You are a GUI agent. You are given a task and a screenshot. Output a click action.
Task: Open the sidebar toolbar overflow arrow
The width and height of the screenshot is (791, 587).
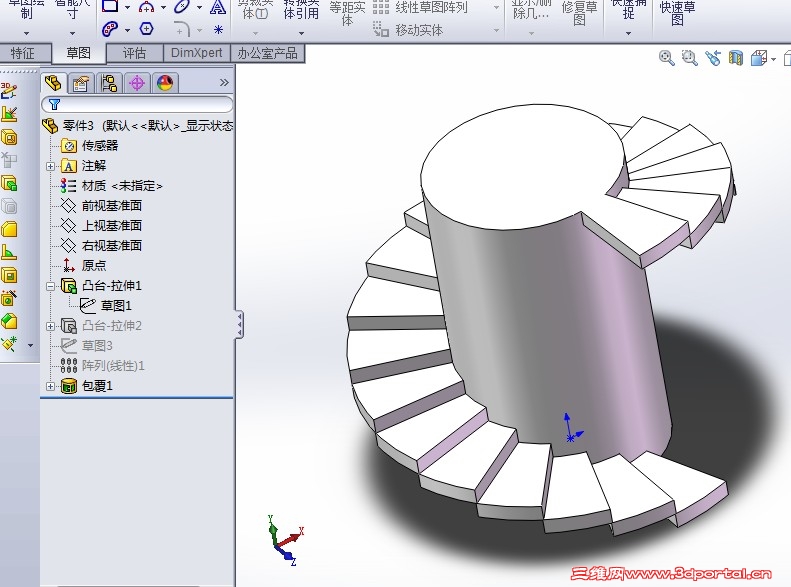click(30, 345)
